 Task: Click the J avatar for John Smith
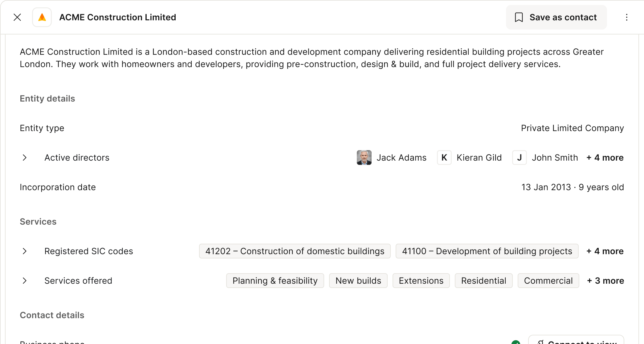pyautogui.click(x=519, y=158)
